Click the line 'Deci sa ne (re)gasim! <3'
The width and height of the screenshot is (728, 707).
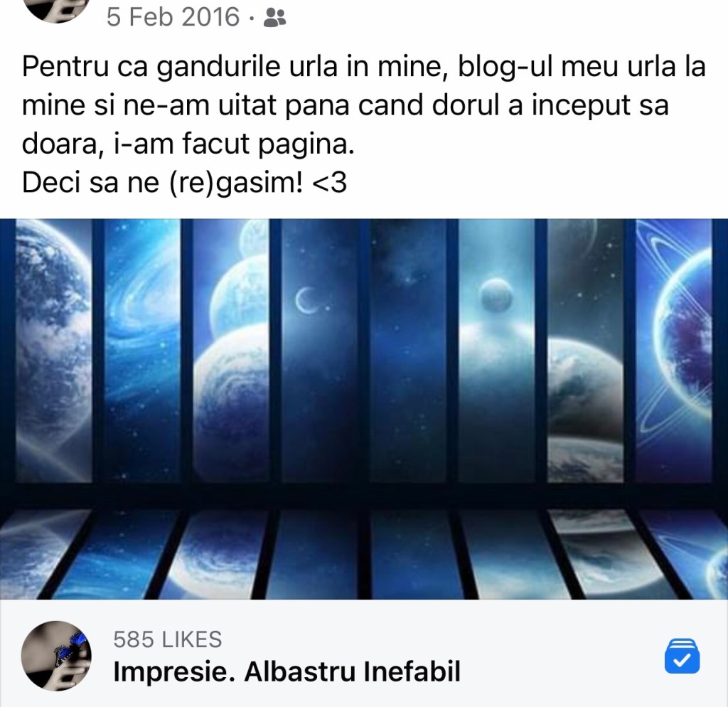point(184,183)
